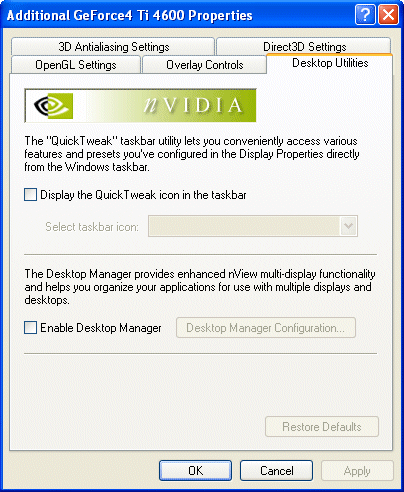The width and height of the screenshot is (404, 492).
Task: Dismiss the dialog with Cancel
Action: [x=276, y=471]
